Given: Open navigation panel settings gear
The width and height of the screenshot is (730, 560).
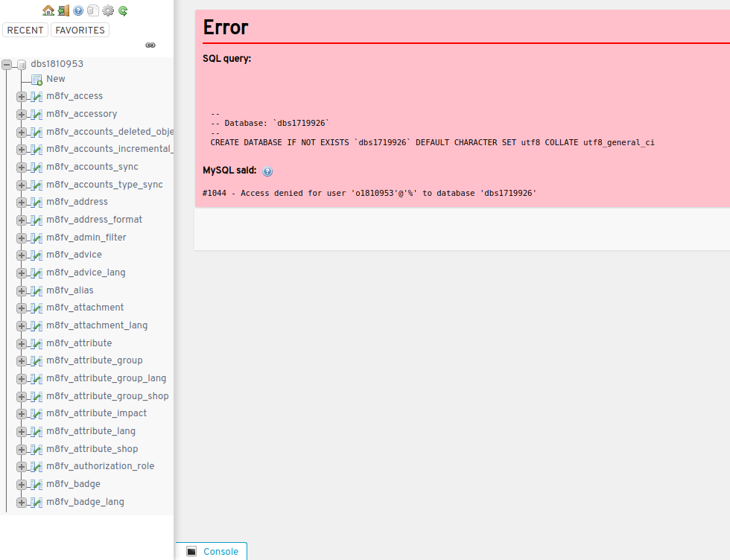Looking at the screenshot, I should 108,10.
